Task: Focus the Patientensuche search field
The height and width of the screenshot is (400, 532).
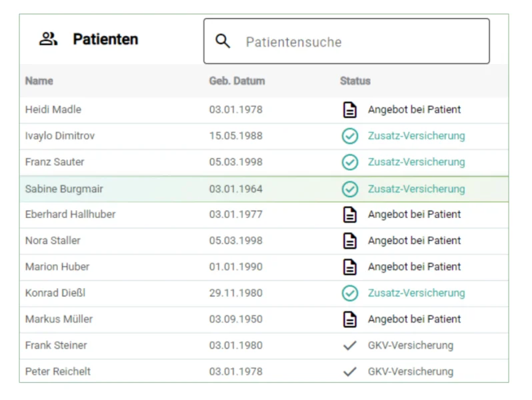Action: click(x=360, y=41)
